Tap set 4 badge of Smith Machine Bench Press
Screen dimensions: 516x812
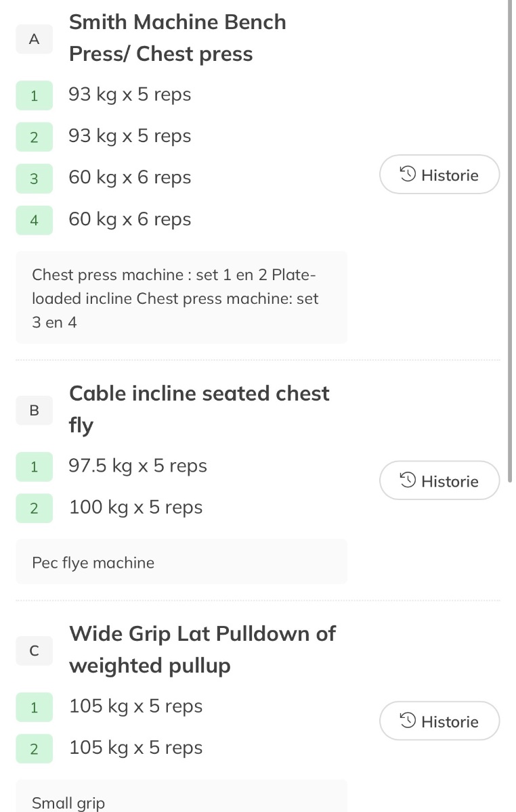coord(34,220)
